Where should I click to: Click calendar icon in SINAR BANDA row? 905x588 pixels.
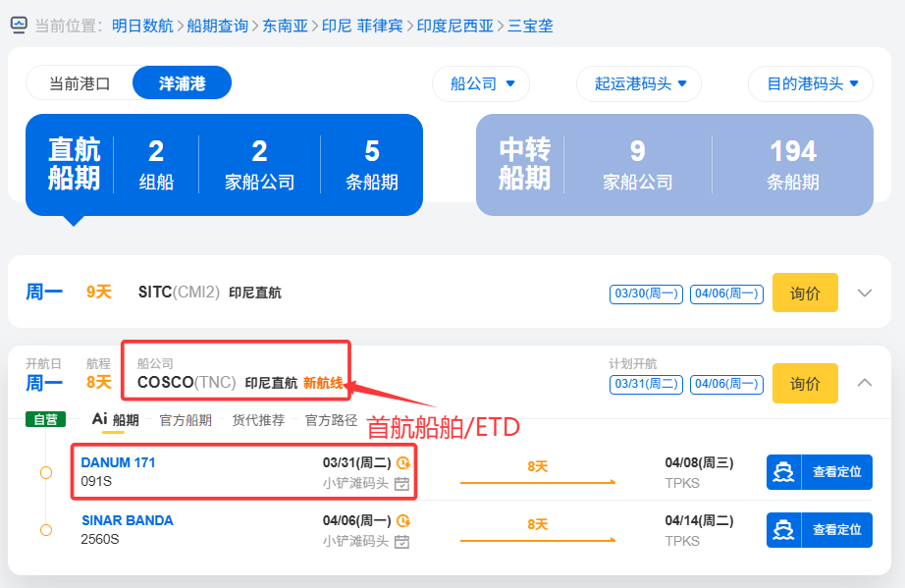click(401, 542)
